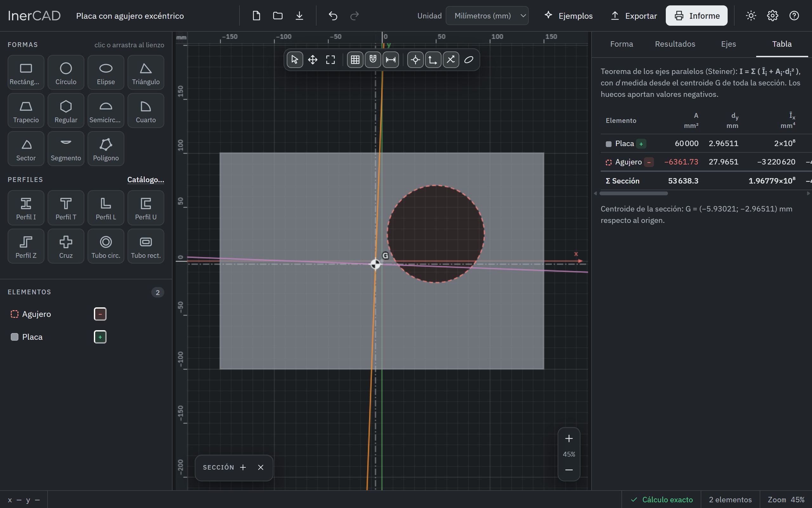Add a Perfil T profile

[66, 208]
